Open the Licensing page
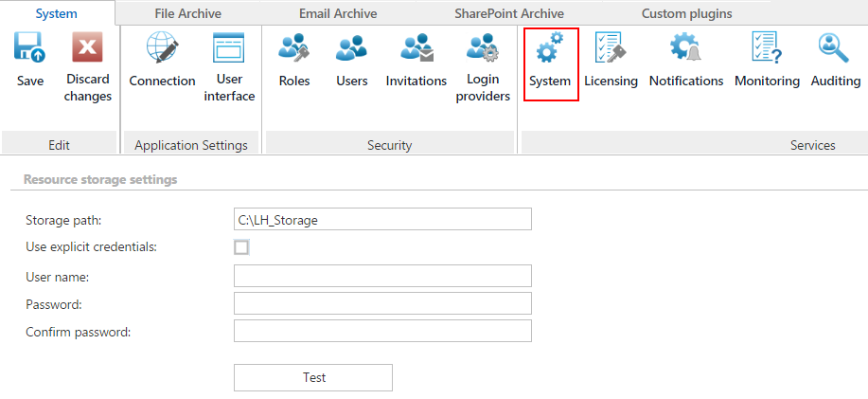 [x=611, y=48]
